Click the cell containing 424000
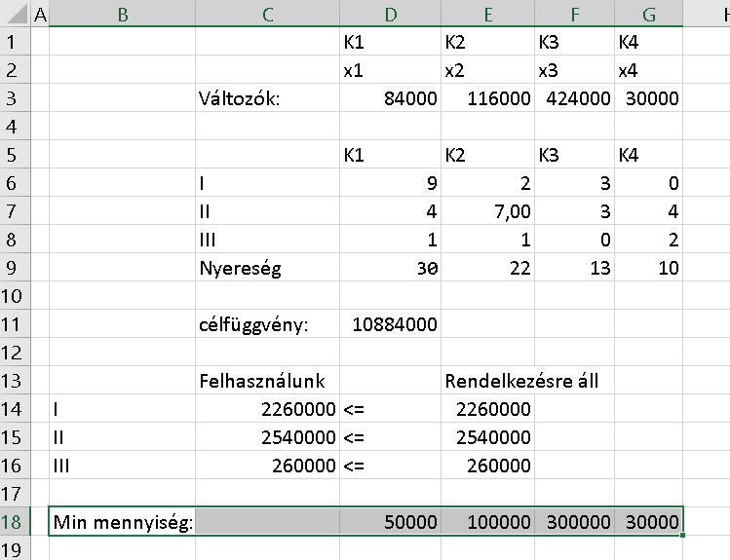Viewport: 730px width, 560px height. coord(575,99)
